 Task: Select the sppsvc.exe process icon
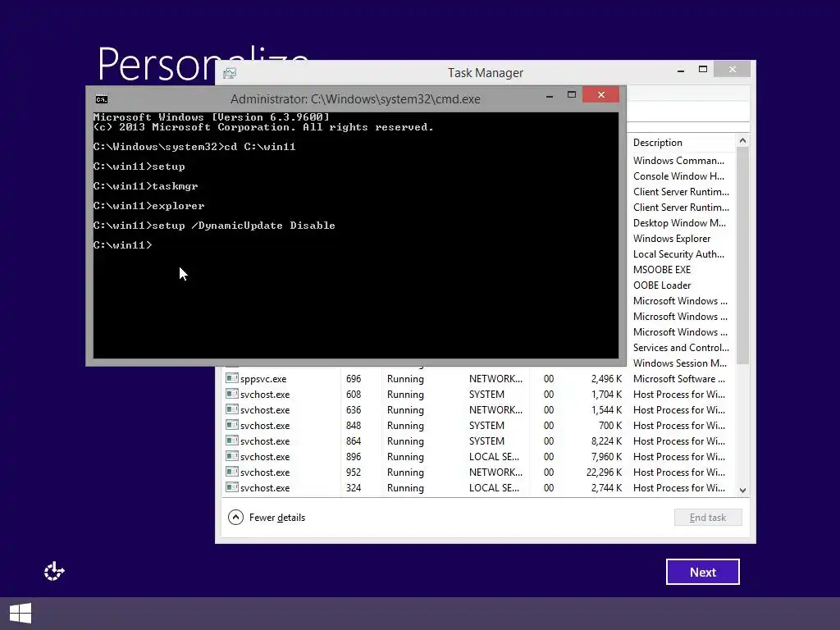point(232,378)
